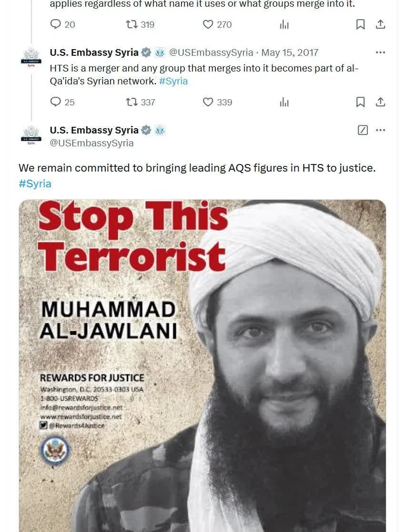Share the first tweet
The image size is (404, 532).
(x=381, y=24)
